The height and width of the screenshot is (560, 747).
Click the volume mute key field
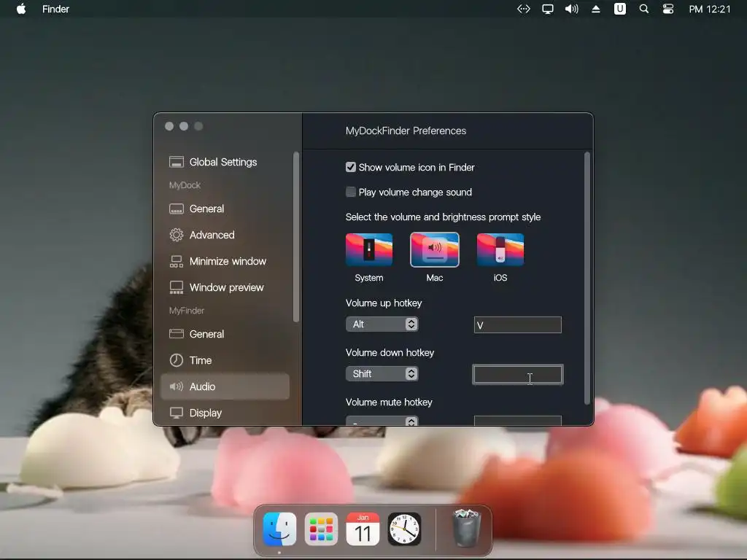point(517,421)
